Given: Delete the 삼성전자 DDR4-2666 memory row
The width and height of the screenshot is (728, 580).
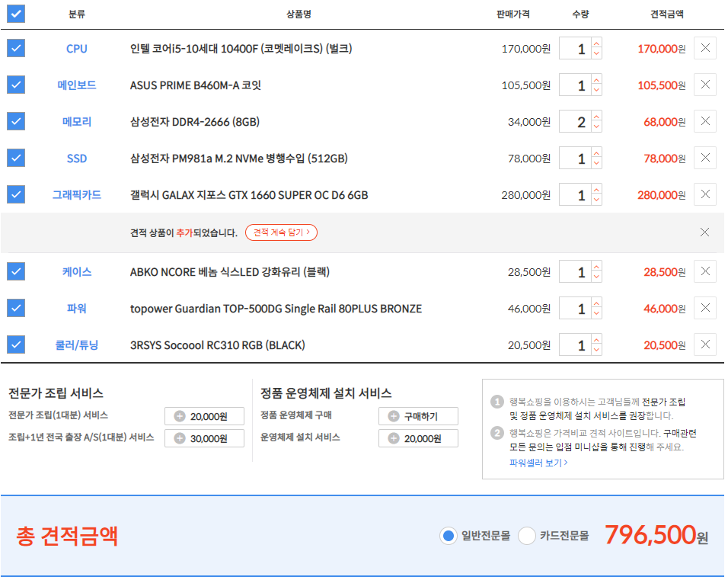Looking at the screenshot, I should pos(705,121).
